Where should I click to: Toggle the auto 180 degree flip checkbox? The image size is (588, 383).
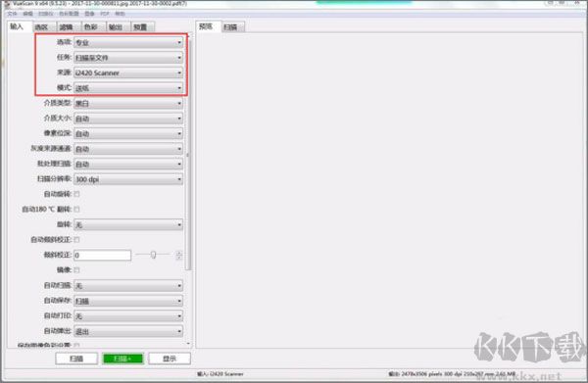(x=76, y=209)
